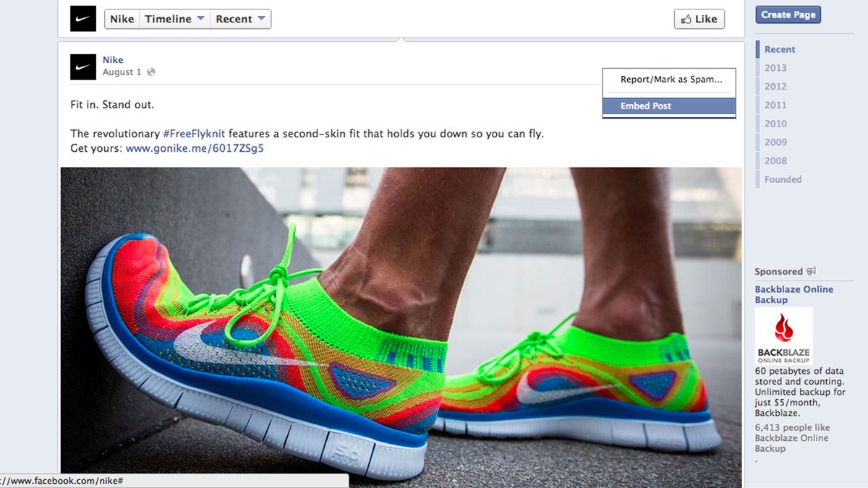Select Embed Post from the menu
This screenshot has width=868, height=488.
coord(645,106)
